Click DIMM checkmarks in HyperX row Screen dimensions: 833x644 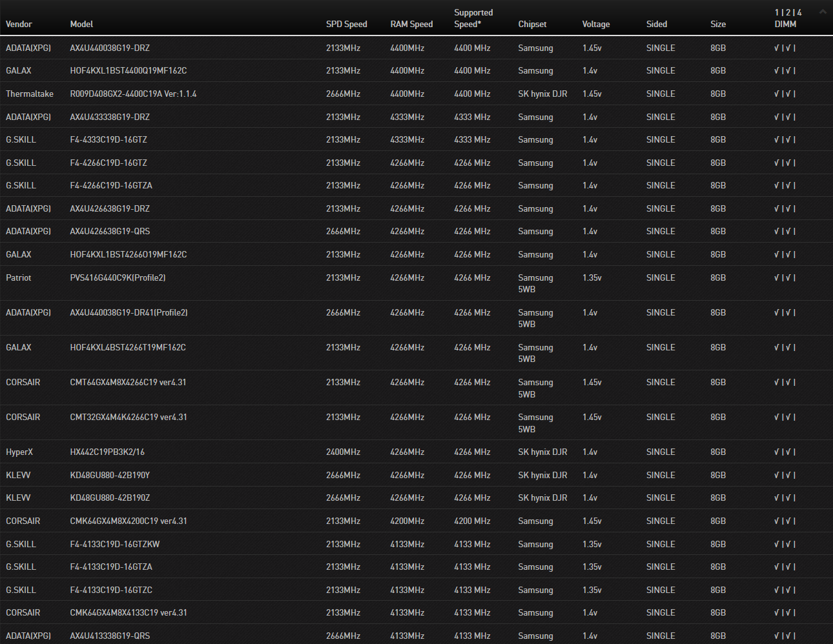coord(785,452)
